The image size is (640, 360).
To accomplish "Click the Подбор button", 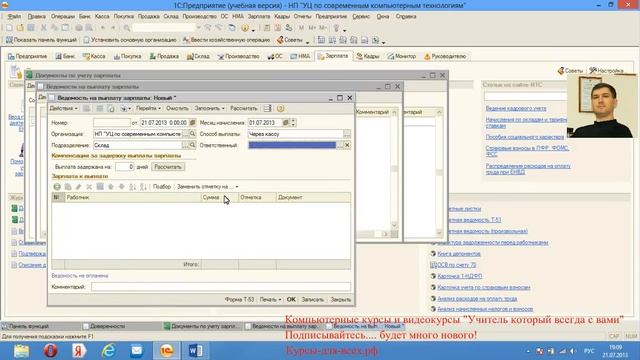I will click(162, 187).
